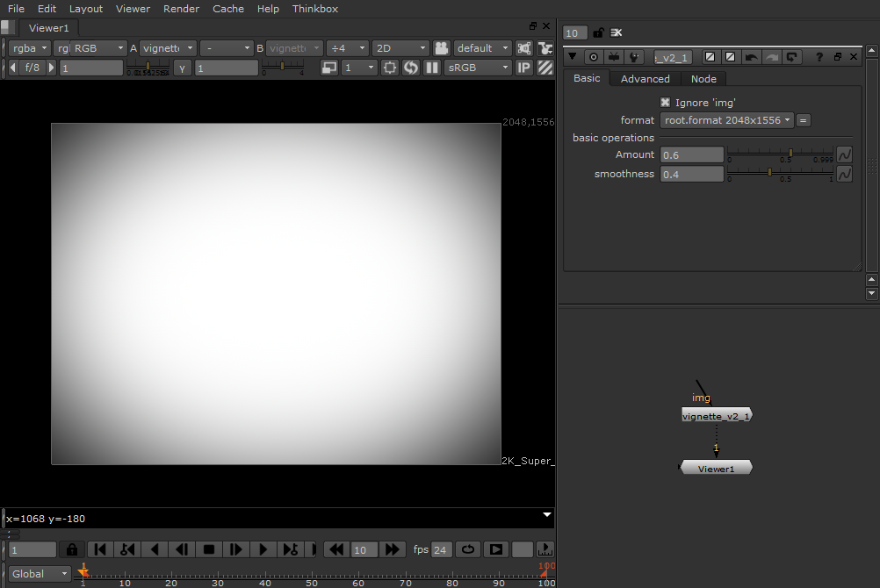The image size is (880, 588).
Task: Click the smoothness value field
Action: pos(692,175)
